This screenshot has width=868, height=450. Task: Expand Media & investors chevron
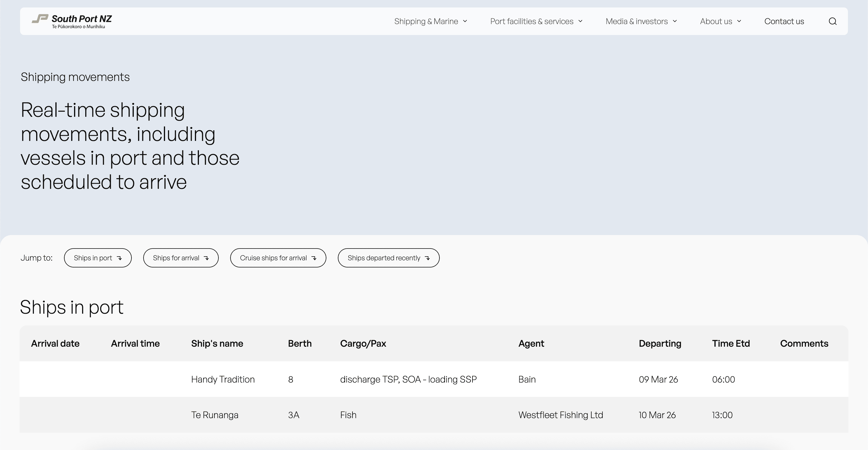tap(675, 21)
